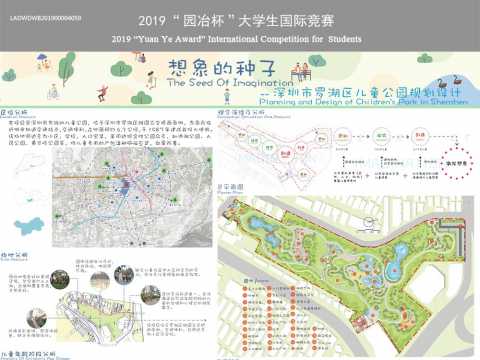Click the standing child figure below the English title

click(x=227, y=97)
